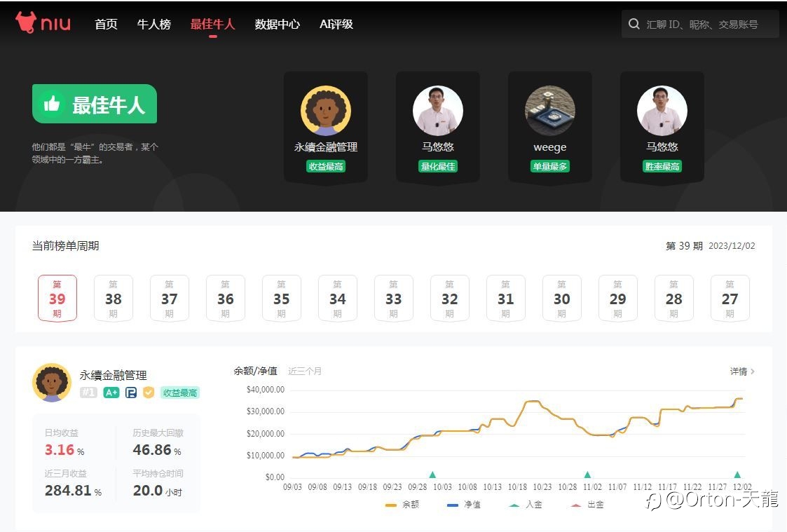Viewport: 787px width, 532px height.
Task: Click the 近三个月 chart range label
Action: [x=305, y=371]
